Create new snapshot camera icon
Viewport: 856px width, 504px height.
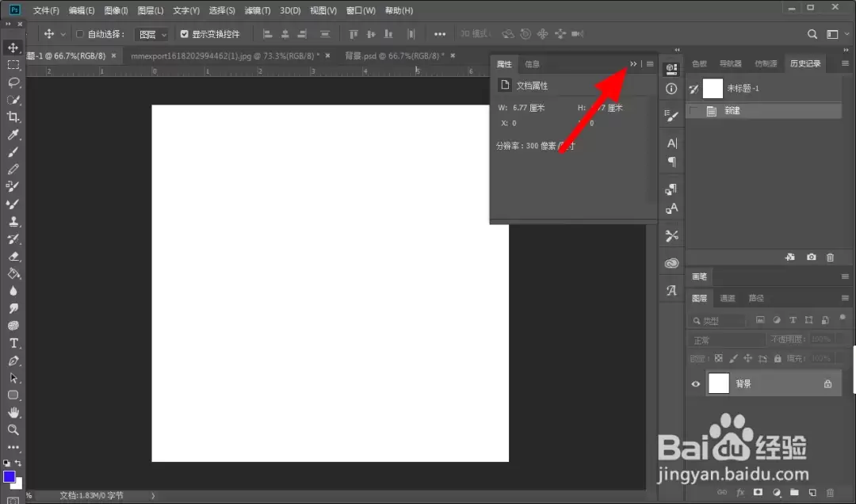(x=812, y=258)
